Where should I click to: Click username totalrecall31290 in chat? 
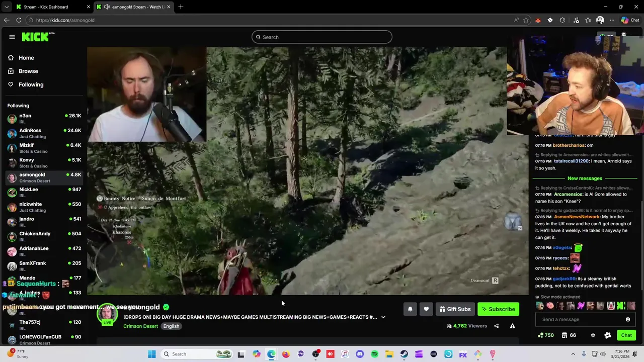pyautogui.click(x=571, y=161)
